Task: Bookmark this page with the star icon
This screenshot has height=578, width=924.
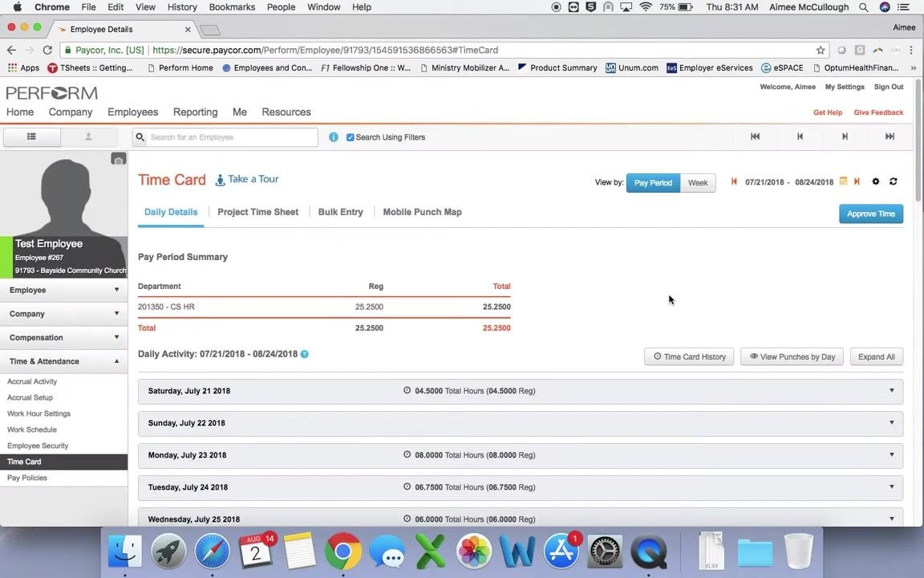Action: (821, 50)
